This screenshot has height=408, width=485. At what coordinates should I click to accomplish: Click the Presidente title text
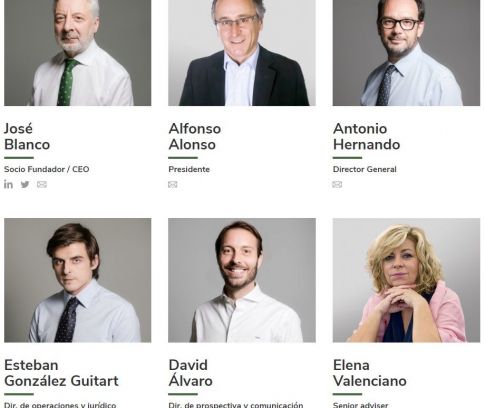(x=189, y=169)
